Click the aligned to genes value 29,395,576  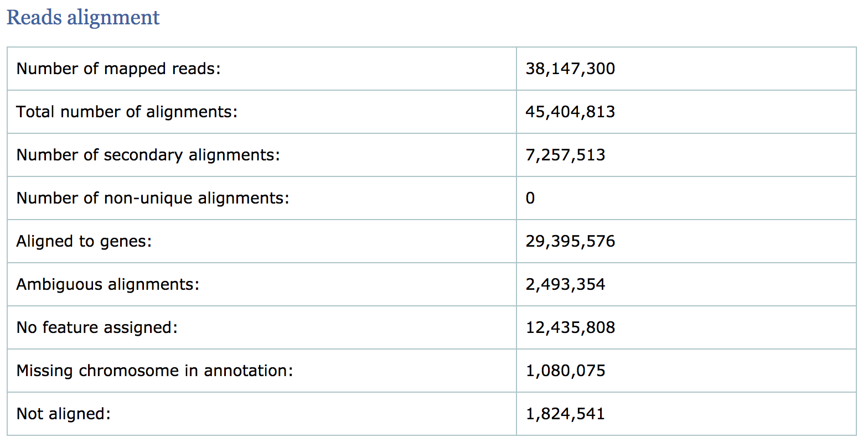(x=570, y=241)
